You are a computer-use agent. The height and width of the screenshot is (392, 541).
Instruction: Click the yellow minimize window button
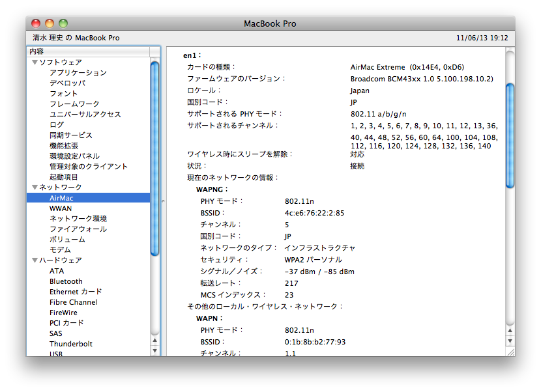(x=50, y=23)
